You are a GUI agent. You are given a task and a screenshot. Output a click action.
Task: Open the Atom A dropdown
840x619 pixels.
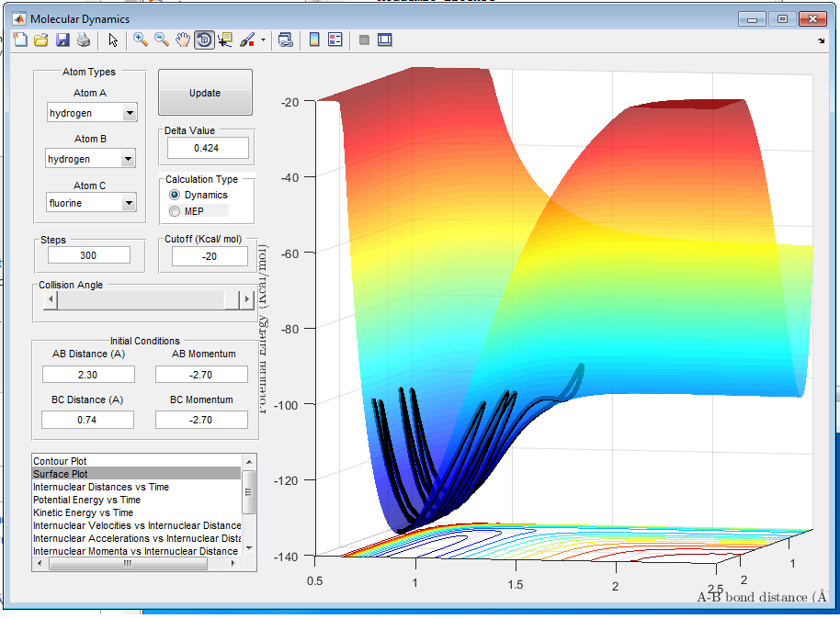click(x=130, y=113)
